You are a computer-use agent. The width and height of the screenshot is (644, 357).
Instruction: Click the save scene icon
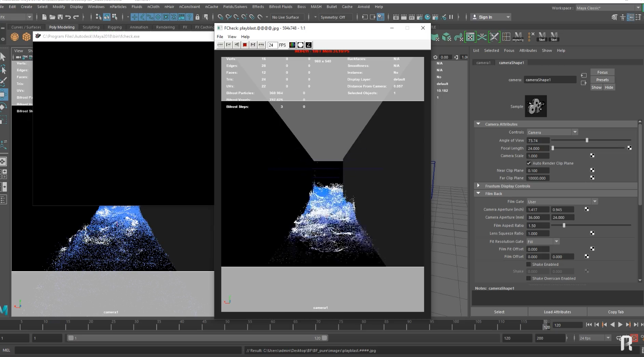point(60,17)
